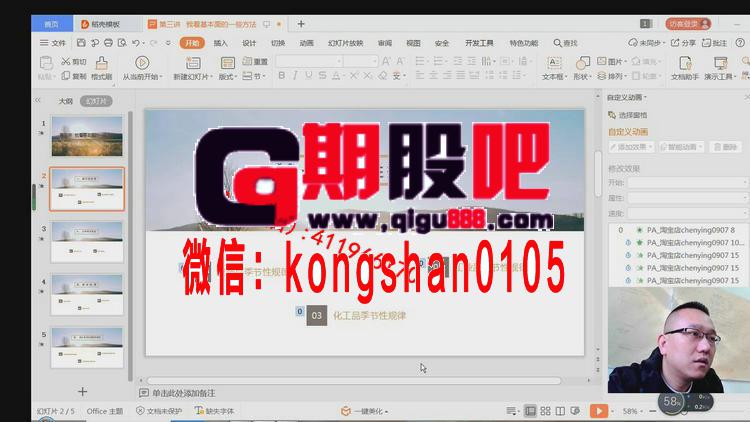Click the Delete (删除) animation button
The height and width of the screenshot is (422, 750).
coord(726,147)
